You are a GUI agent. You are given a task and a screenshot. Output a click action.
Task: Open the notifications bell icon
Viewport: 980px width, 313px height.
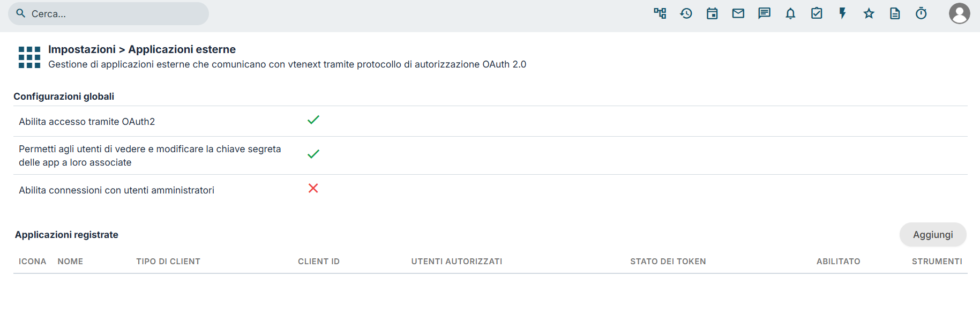(x=790, y=13)
